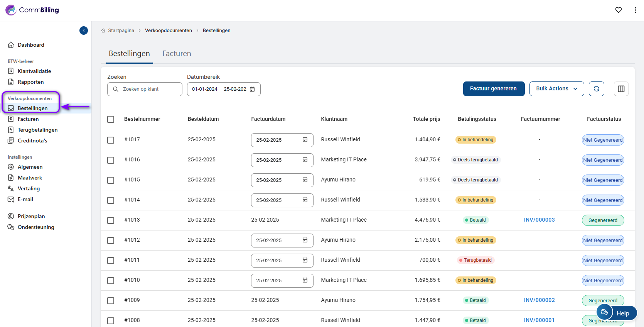Screen dimensions: 644x327
Task: Open calendar icon for order #1017 invoice date
Action: tap(305, 140)
